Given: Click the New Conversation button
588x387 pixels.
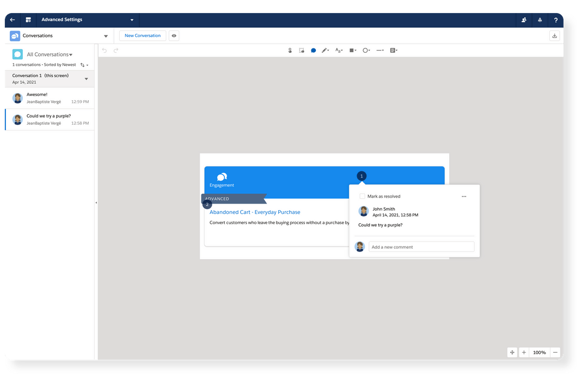Looking at the screenshot, I should [142, 35].
